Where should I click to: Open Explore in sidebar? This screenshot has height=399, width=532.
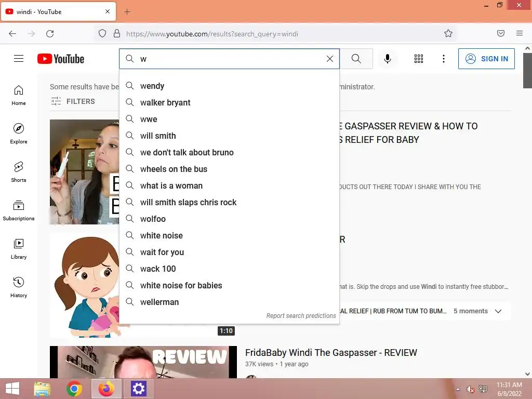pyautogui.click(x=19, y=134)
